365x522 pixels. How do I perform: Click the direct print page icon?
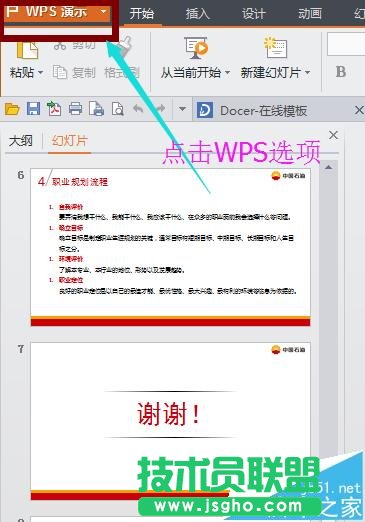pyautogui.click(x=96, y=109)
